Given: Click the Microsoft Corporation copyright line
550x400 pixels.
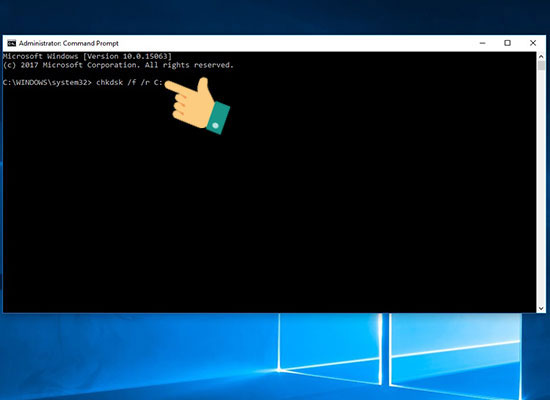Looking at the screenshot, I should [118, 65].
